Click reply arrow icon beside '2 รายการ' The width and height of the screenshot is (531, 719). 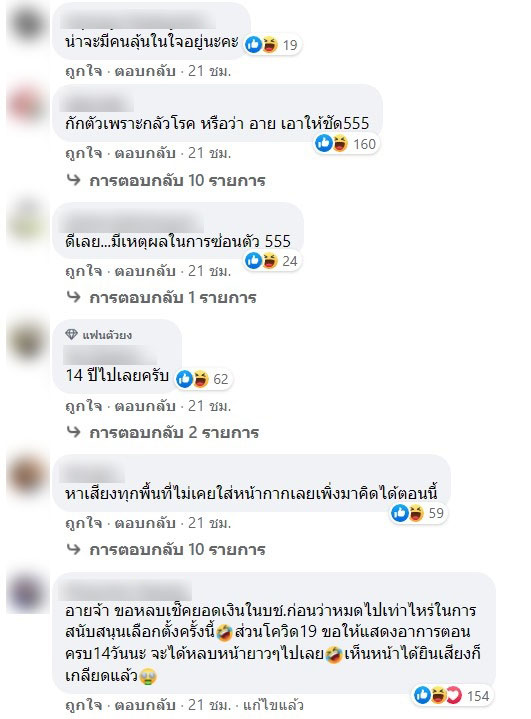(x=73, y=431)
